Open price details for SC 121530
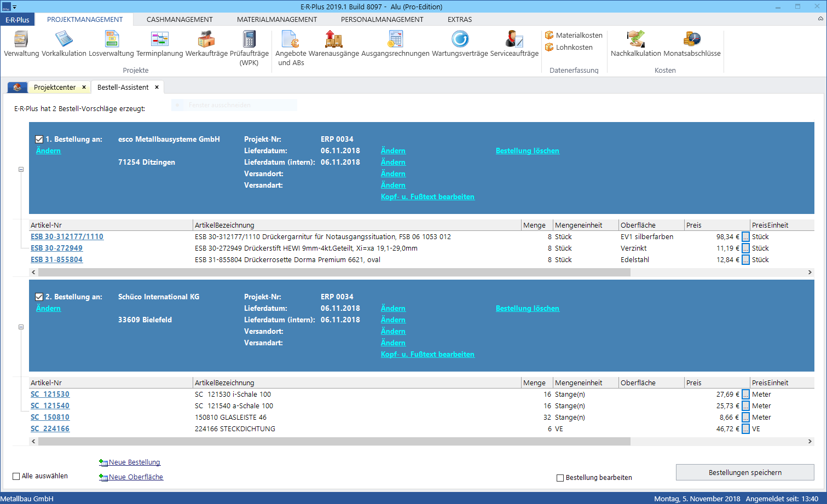The width and height of the screenshot is (827, 504). tap(745, 395)
